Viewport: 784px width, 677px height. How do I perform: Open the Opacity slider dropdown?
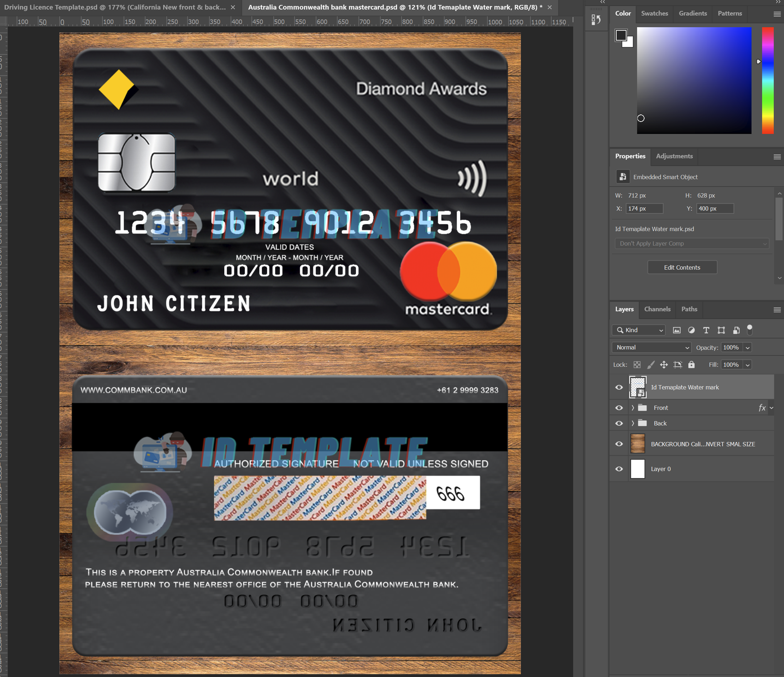click(748, 348)
